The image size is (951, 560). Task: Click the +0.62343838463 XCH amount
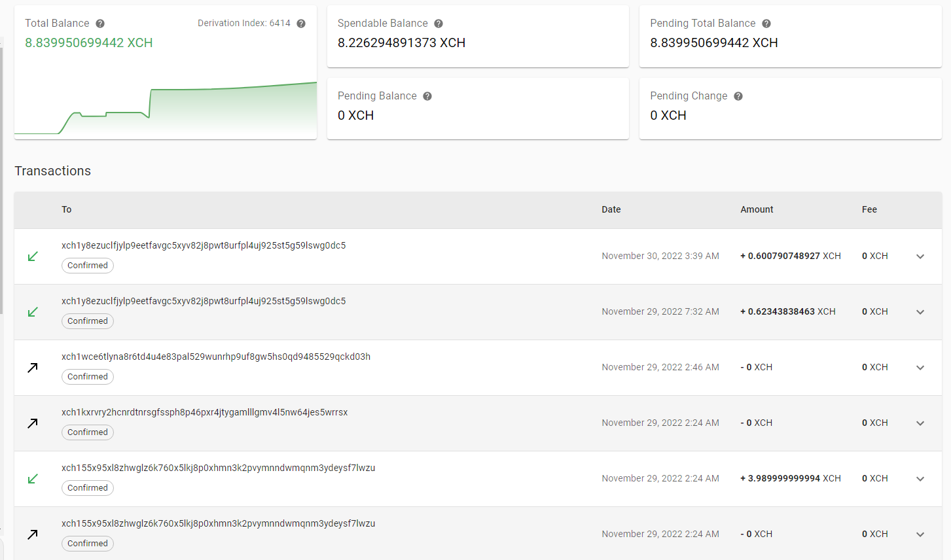coord(788,311)
